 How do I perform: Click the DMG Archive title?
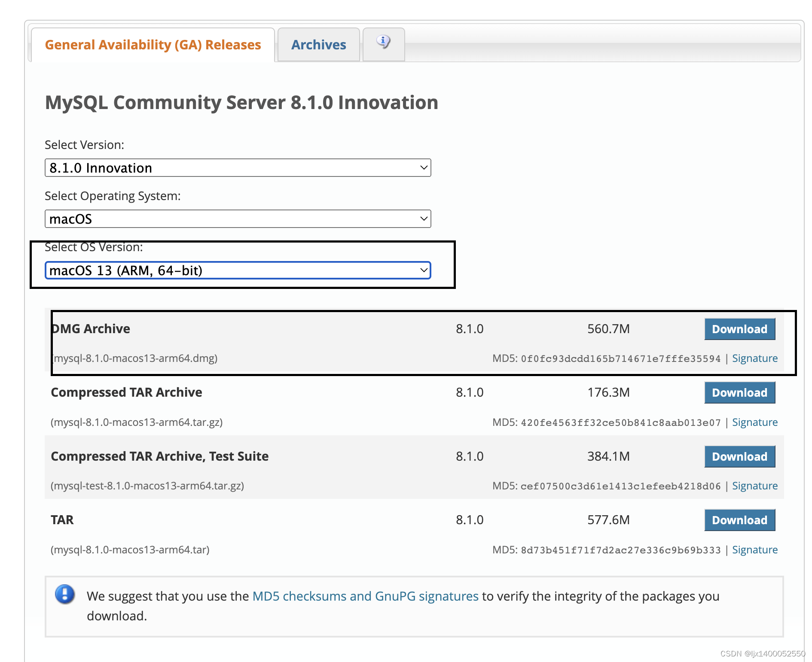click(x=91, y=329)
